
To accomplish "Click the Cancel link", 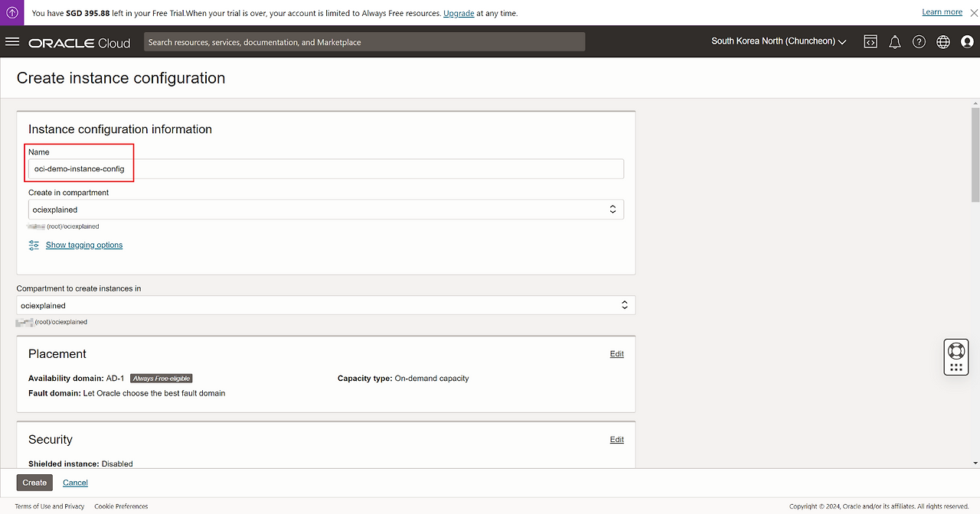I will [75, 483].
